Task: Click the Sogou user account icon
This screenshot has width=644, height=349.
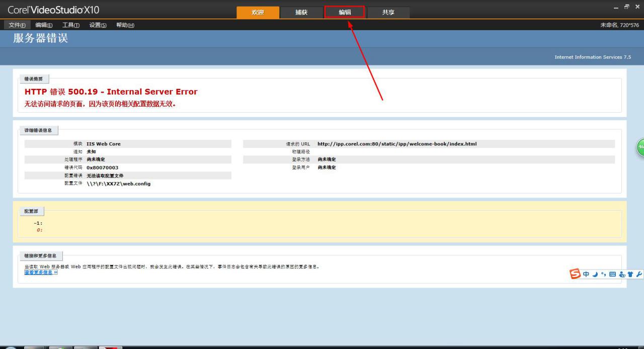Action: [x=622, y=275]
